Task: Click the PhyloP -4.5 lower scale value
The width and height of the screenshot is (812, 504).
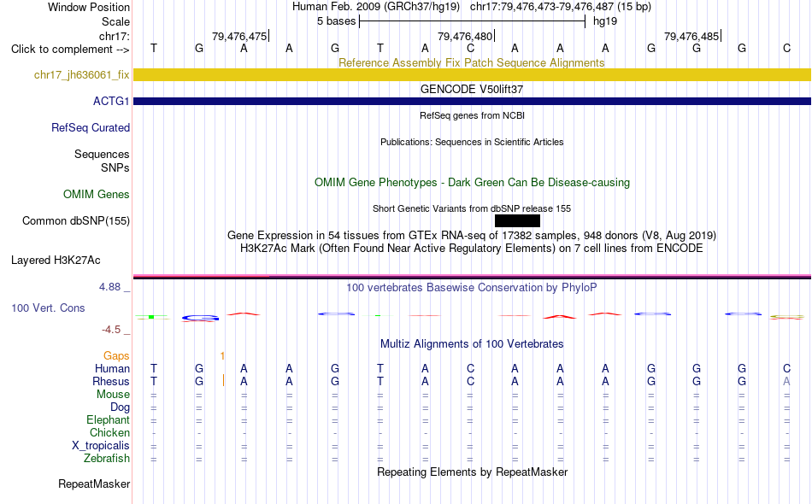Action: 111,330
